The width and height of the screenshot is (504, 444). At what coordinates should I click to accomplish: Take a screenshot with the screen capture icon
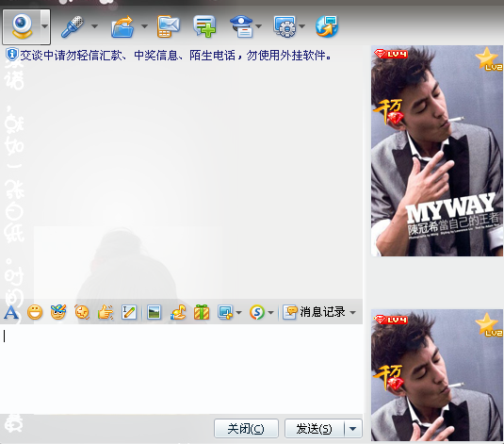tap(225, 312)
